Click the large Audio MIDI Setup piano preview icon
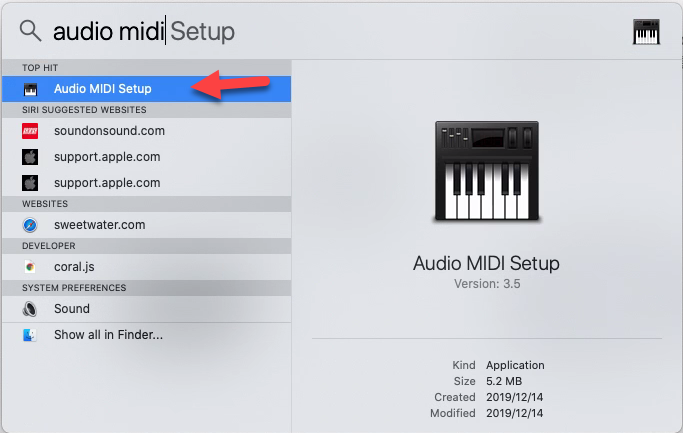The width and height of the screenshot is (683, 433). (x=486, y=171)
